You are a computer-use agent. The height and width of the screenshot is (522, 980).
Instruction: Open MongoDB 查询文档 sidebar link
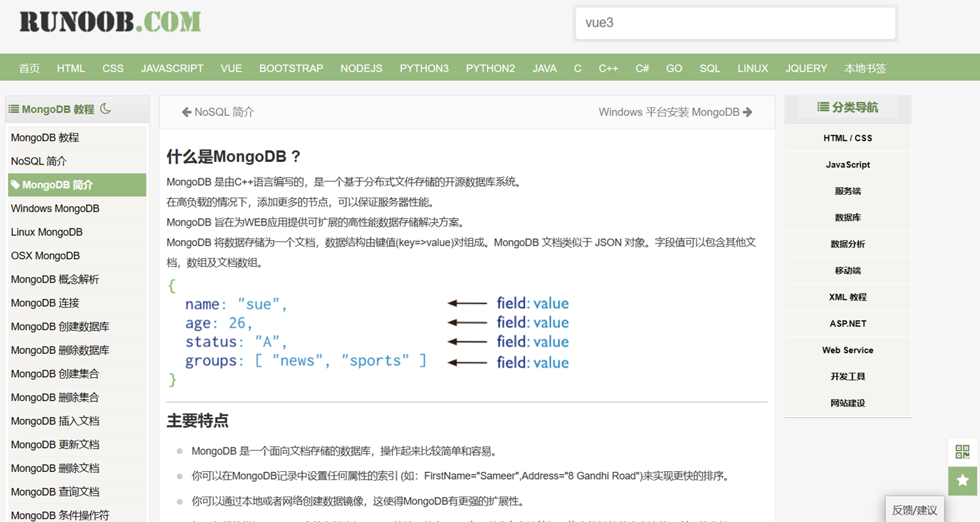pos(77,493)
